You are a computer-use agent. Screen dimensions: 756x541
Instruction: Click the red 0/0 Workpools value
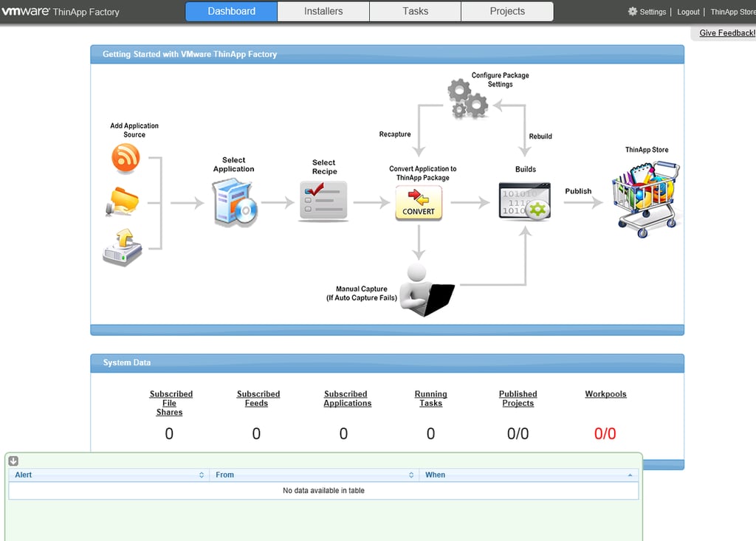tap(605, 433)
